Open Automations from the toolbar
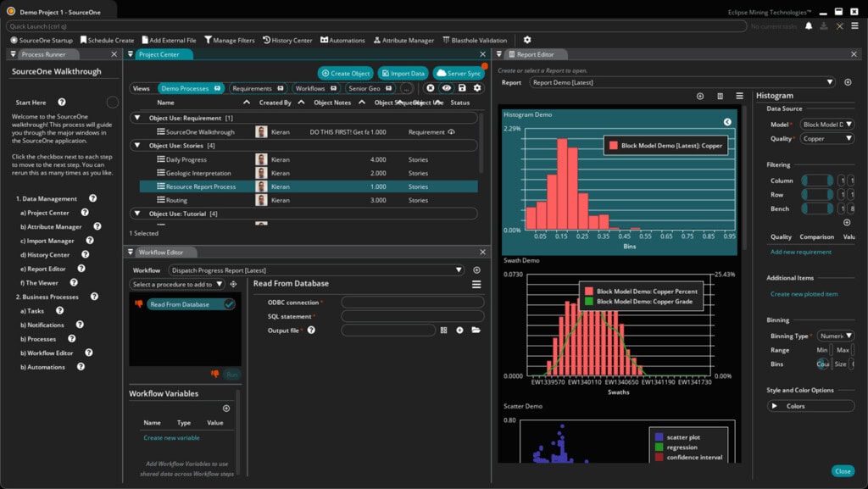The image size is (868, 489). 342,40
